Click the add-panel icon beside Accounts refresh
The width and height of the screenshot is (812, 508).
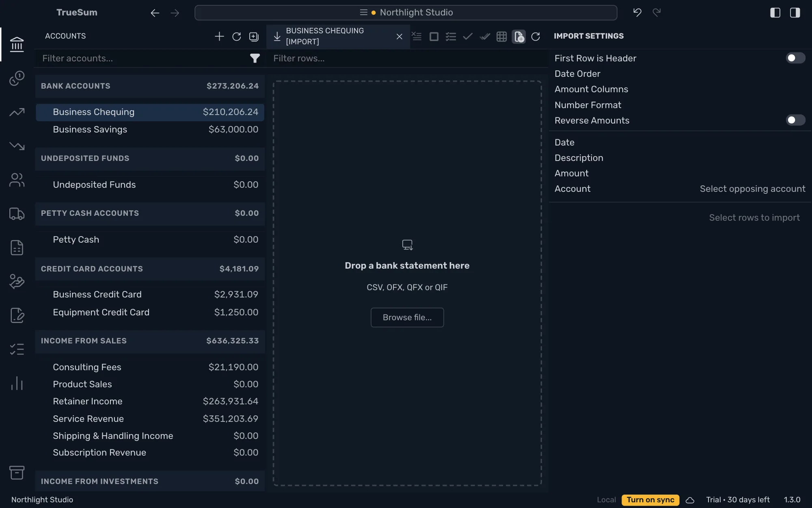coord(254,37)
